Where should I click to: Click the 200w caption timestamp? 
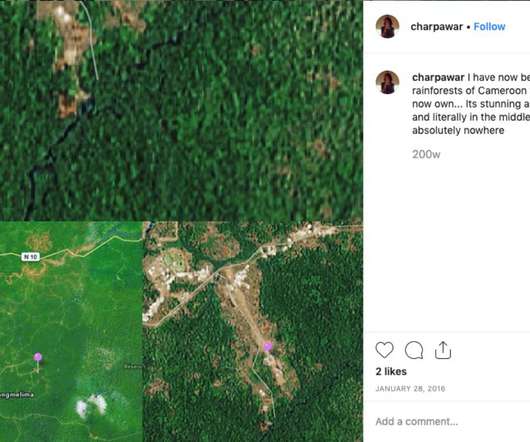pos(426,154)
